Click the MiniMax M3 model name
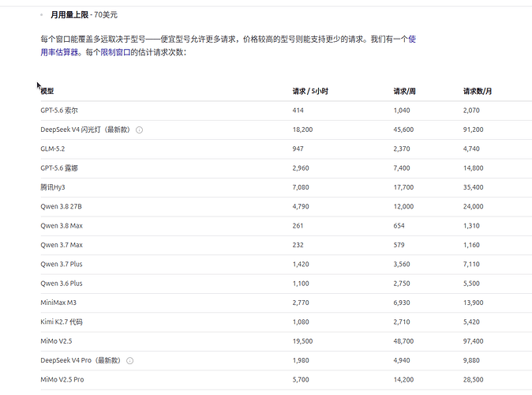 pos(58,303)
